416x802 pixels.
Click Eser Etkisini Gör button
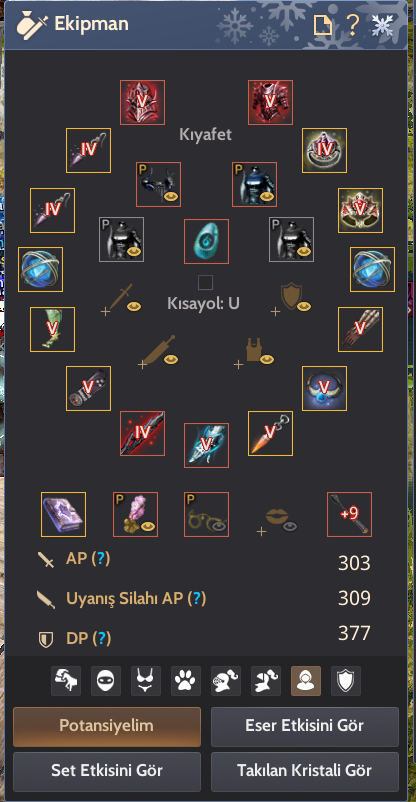click(x=305, y=726)
